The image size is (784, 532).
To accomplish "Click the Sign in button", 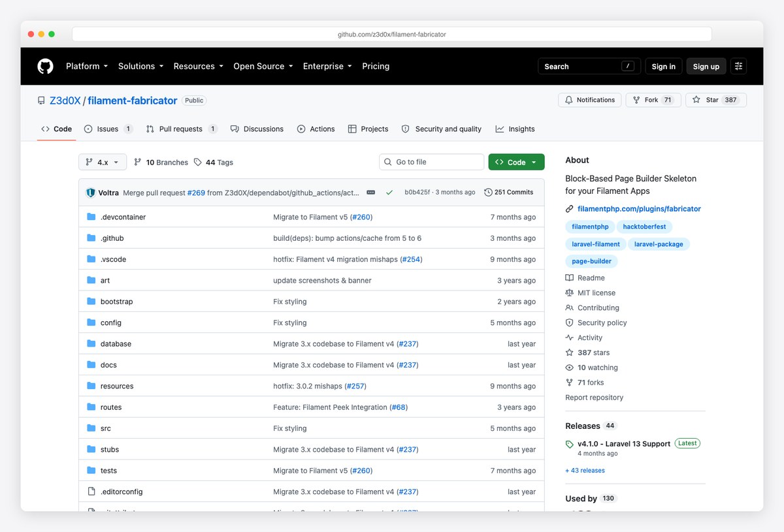I will click(664, 66).
